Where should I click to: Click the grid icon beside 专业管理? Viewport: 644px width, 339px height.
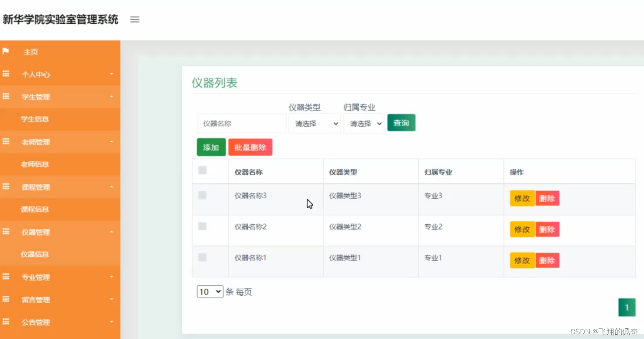[6, 276]
